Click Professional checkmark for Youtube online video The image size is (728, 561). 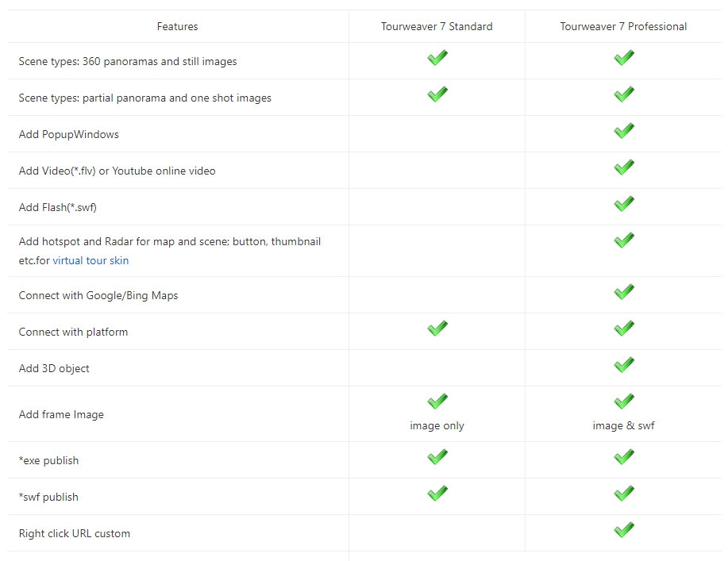(x=624, y=167)
